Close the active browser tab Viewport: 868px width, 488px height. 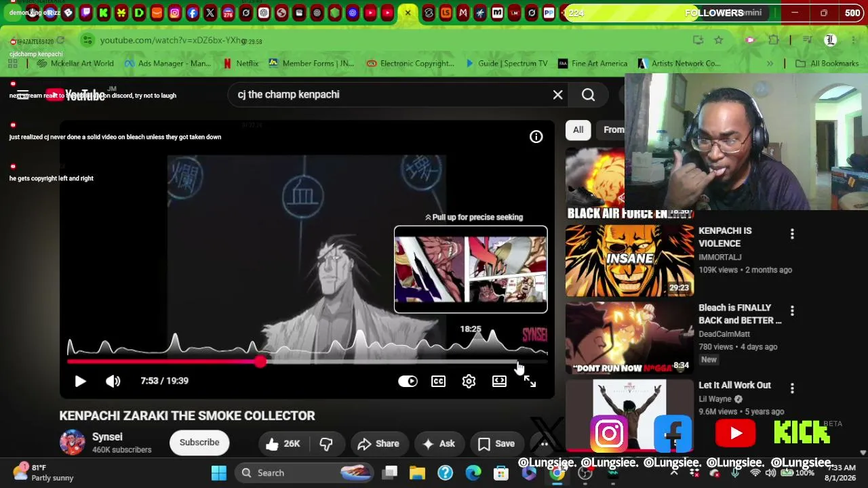point(408,13)
